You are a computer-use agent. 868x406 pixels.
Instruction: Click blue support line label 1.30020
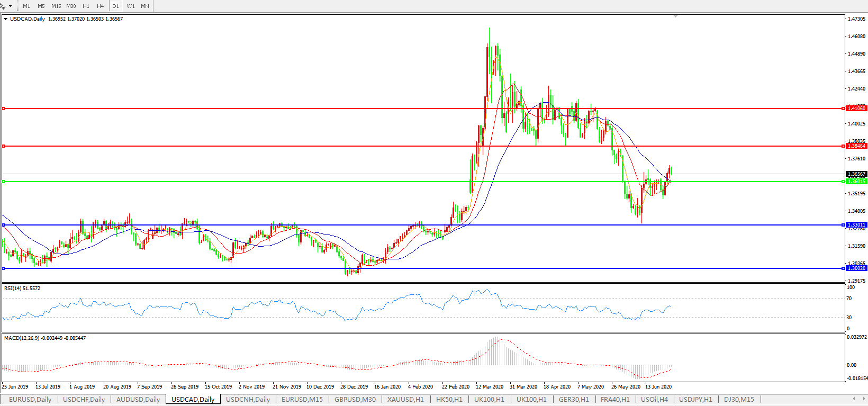click(x=856, y=268)
